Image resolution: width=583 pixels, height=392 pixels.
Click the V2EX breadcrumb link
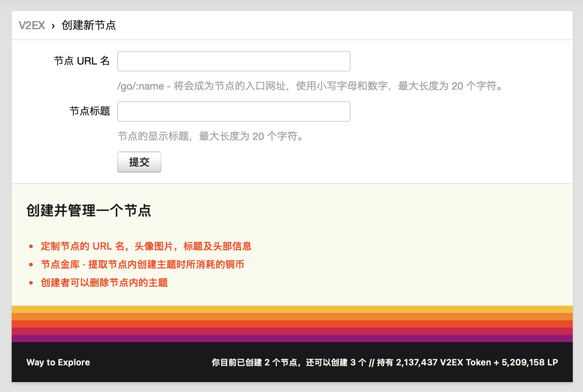click(x=32, y=25)
